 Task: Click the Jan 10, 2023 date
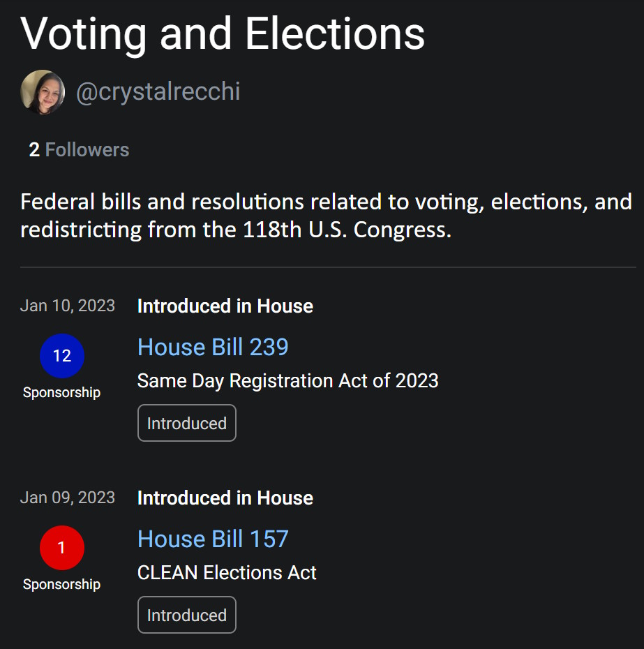pos(68,306)
